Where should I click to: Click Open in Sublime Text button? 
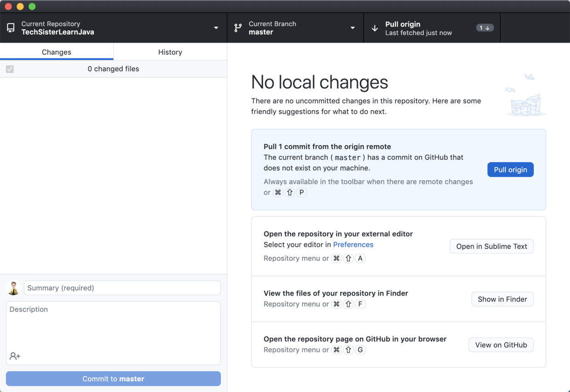(491, 246)
